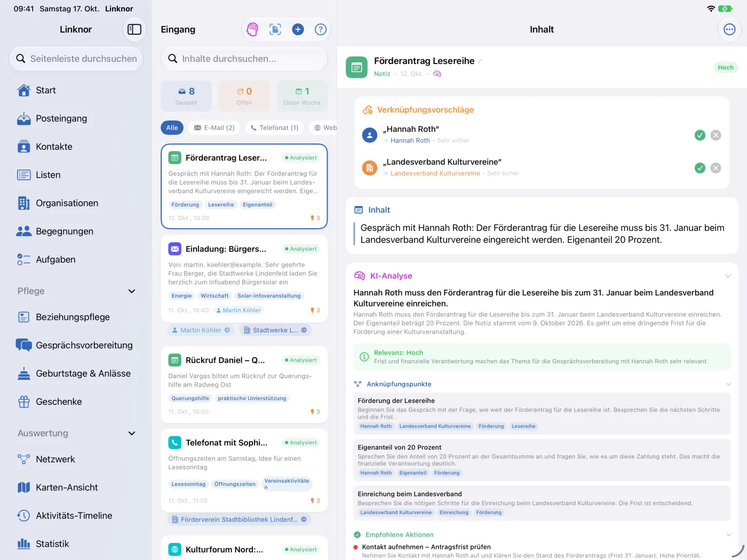Open Netzwerk in the sidebar

pyautogui.click(x=76, y=459)
